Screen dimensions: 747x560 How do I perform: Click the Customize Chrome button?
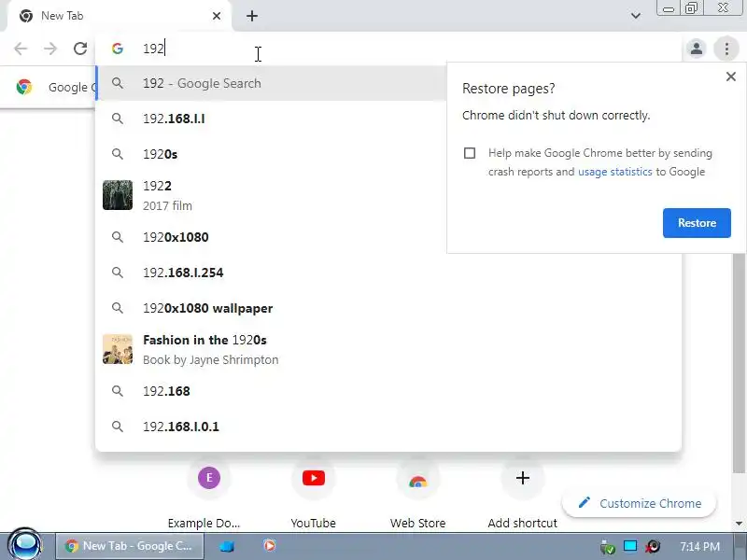tap(639, 503)
